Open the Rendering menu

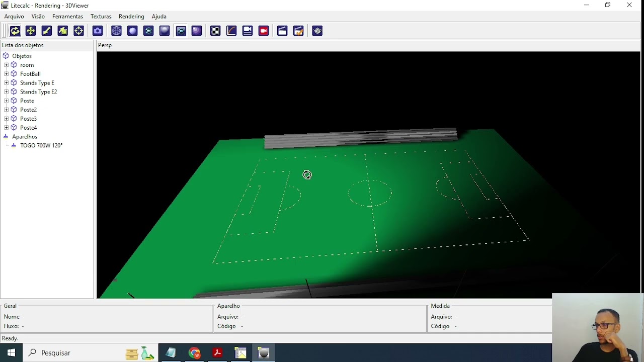131,17
